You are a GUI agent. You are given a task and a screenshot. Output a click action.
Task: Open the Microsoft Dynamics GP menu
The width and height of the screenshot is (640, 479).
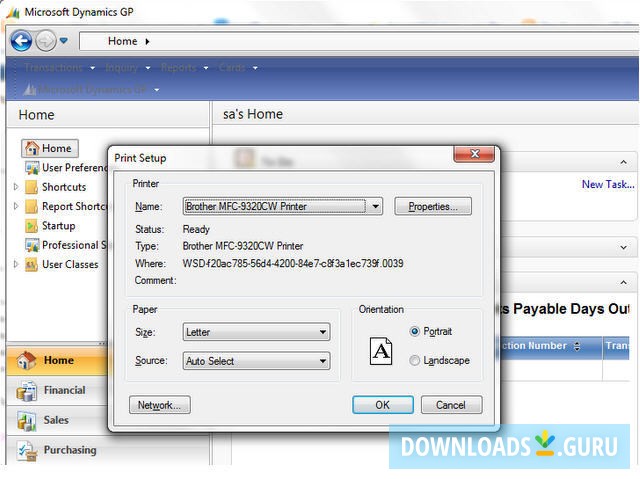point(91,89)
